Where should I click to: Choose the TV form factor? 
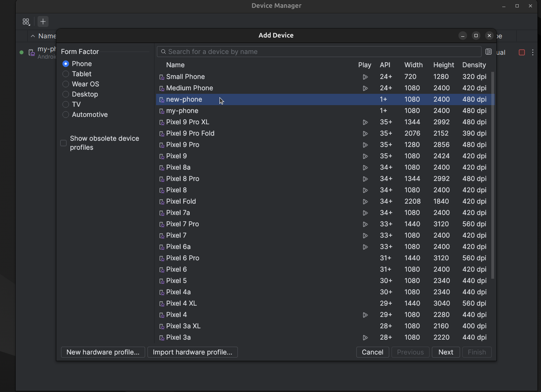66,104
